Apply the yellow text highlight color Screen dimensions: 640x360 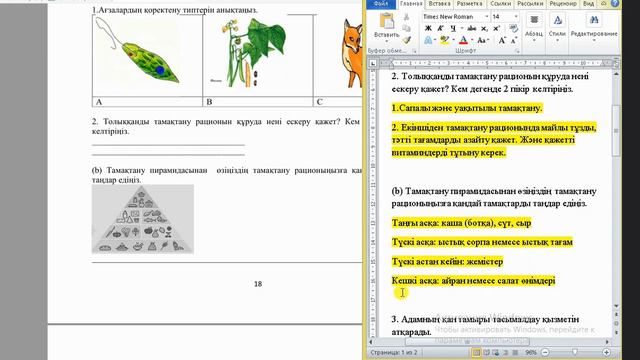click(x=444, y=40)
